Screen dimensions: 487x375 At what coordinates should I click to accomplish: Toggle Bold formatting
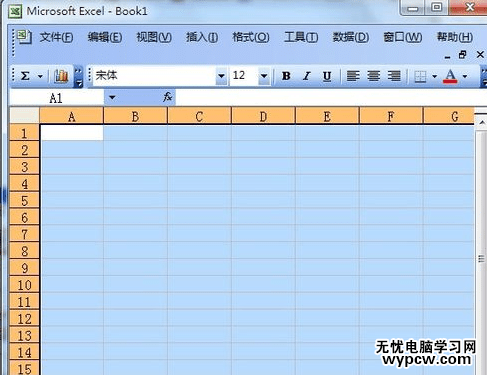[286, 76]
